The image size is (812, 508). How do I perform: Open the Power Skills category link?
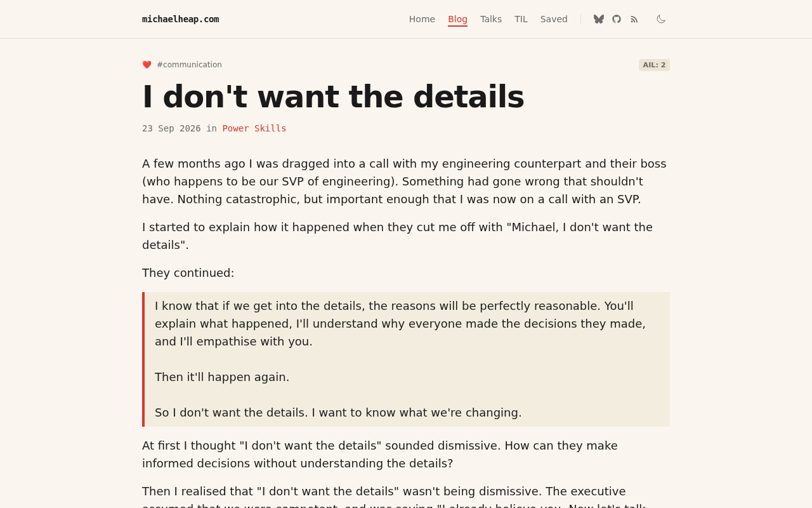254,128
